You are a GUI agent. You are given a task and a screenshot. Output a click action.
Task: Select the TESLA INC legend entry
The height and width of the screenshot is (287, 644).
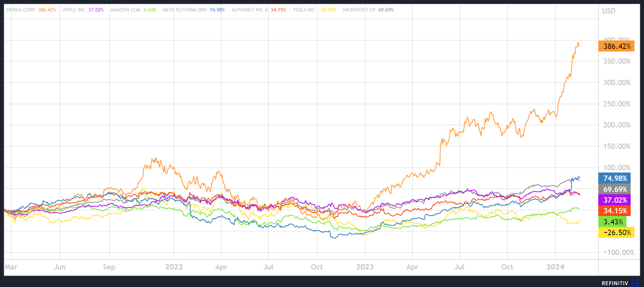coord(314,10)
